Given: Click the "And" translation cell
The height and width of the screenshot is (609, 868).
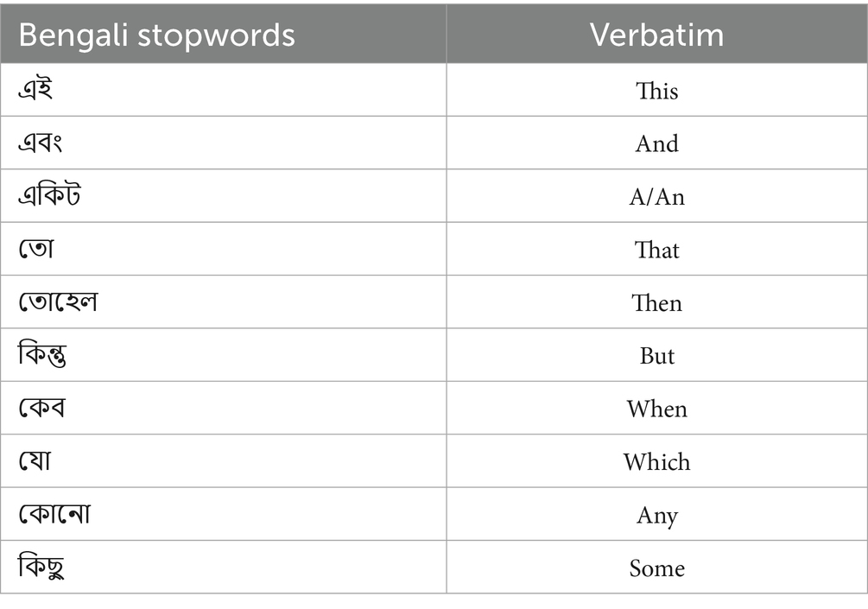Looking at the screenshot, I should [656, 143].
